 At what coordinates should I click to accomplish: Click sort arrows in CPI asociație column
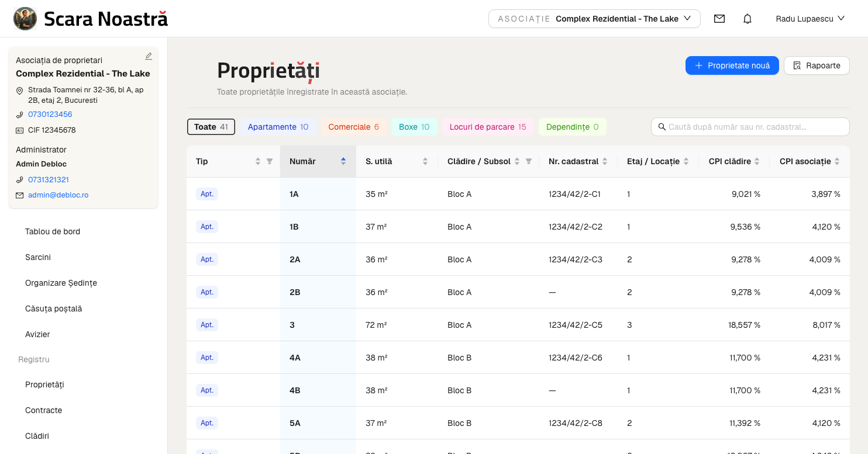tap(837, 161)
